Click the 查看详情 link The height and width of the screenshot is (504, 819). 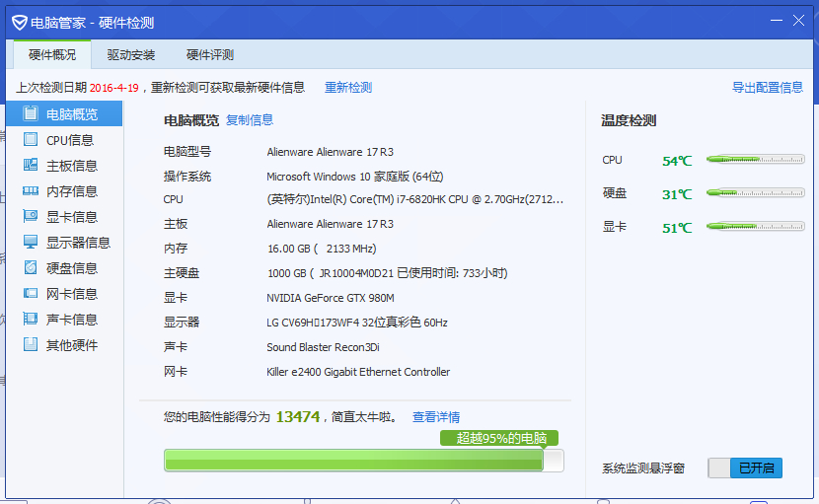point(436,417)
